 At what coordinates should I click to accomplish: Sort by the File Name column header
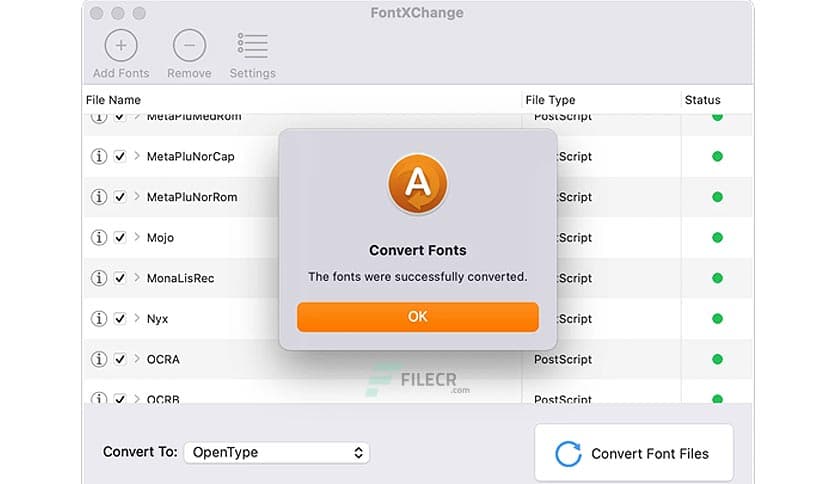point(113,100)
